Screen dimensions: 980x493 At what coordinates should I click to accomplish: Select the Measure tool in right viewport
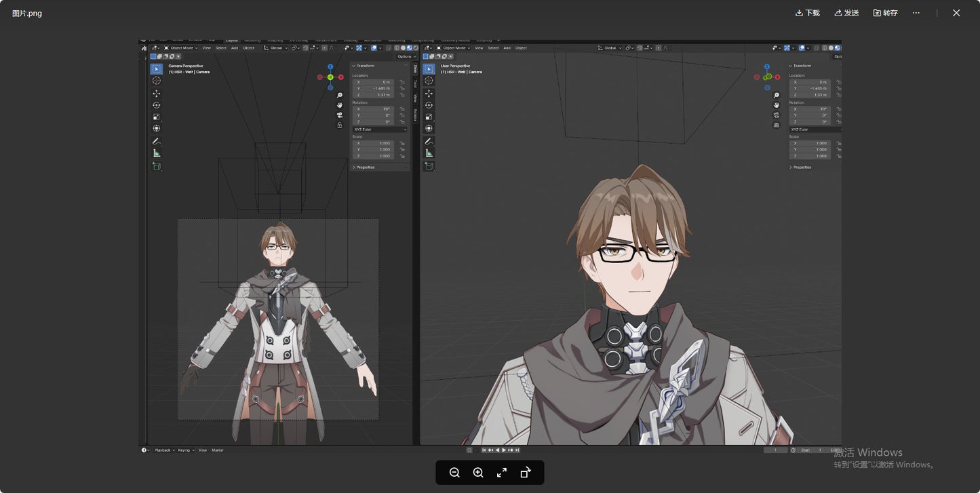pos(429,153)
